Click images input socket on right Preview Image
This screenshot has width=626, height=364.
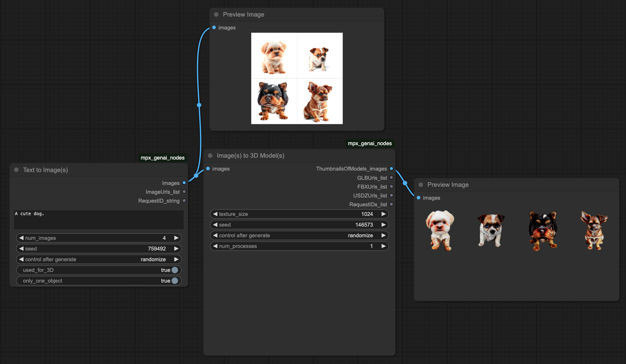pyautogui.click(x=419, y=197)
